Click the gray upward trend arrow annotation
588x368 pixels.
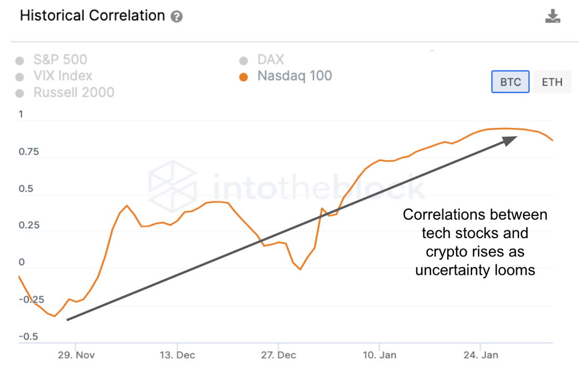[x=289, y=229]
